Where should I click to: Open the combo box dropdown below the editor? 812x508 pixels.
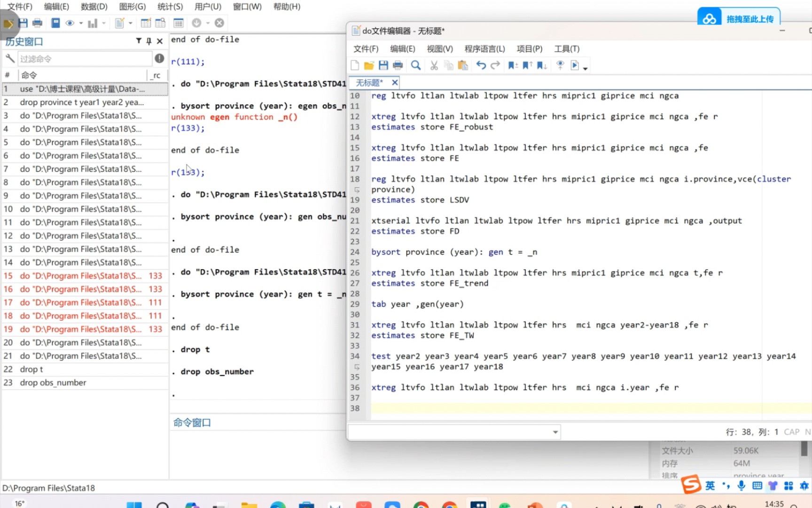(x=555, y=432)
